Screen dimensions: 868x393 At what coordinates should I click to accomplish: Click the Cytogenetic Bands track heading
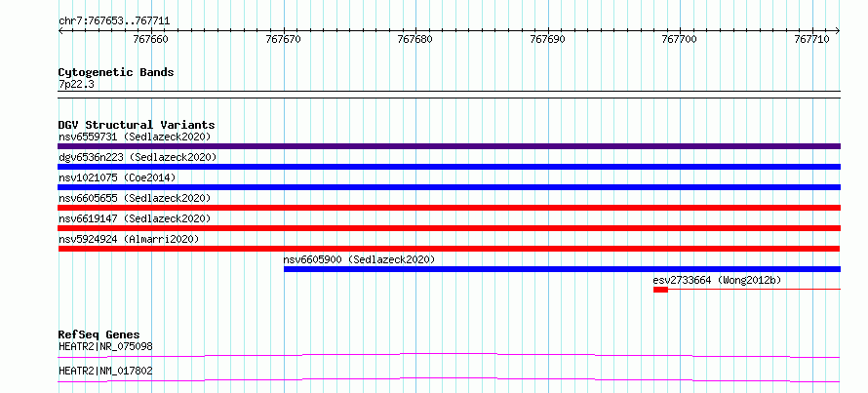point(116,72)
